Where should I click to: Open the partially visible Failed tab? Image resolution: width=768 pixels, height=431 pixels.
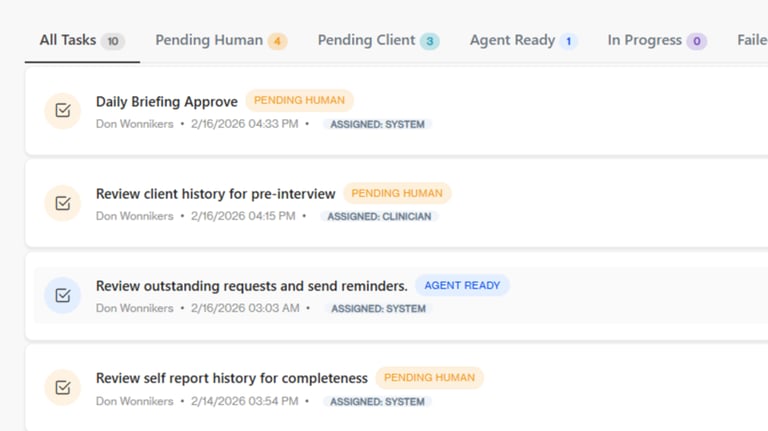(x=751, y=41)
